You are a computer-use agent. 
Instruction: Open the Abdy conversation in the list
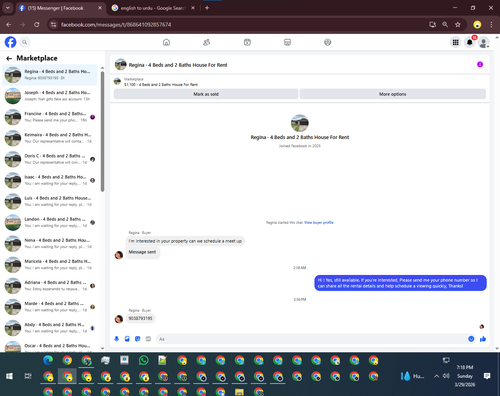click(50, 328)
